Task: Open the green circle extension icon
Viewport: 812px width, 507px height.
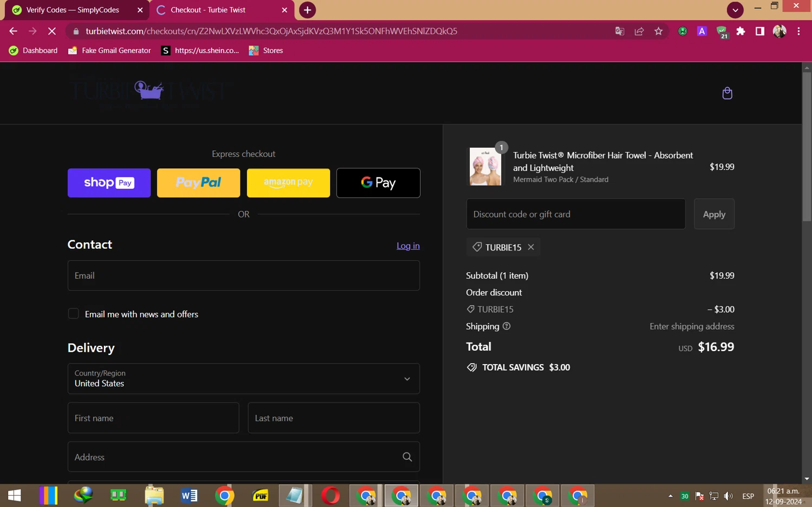Action: (683, 31)
